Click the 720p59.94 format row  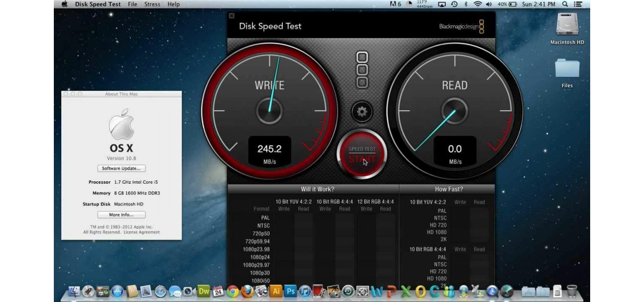coord(258,241)
